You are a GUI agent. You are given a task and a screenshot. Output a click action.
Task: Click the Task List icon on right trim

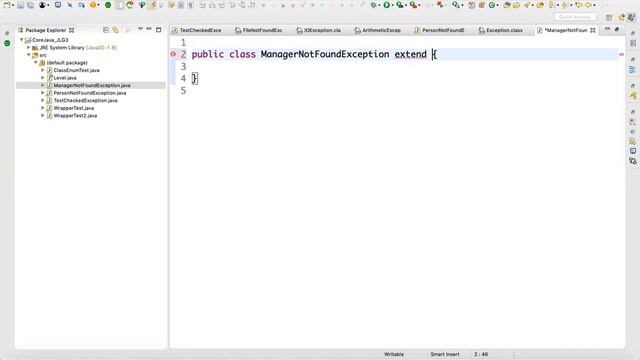633,43
